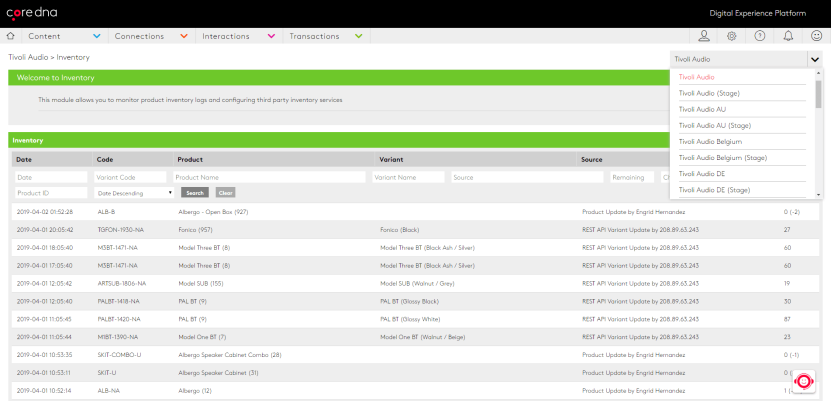
Task: Open notifications bell icon
Action: coord(789,36)
